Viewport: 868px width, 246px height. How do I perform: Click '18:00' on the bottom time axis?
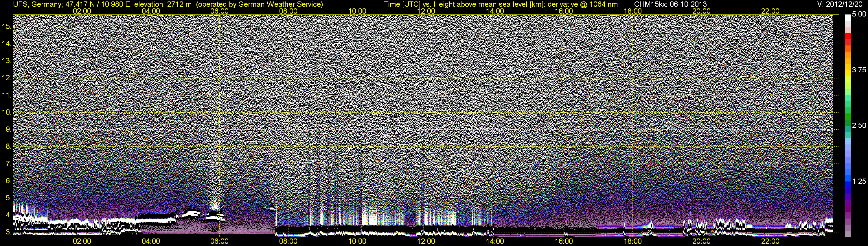tap(633, 241)
